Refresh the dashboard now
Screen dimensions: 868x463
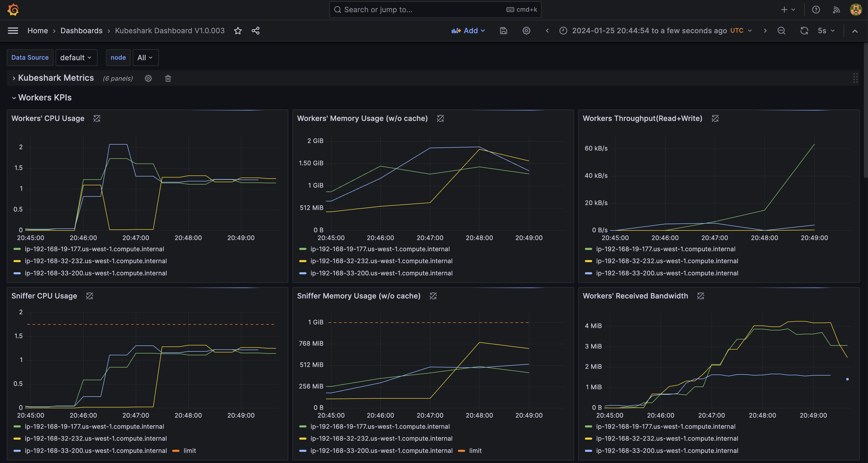(804, 31)
